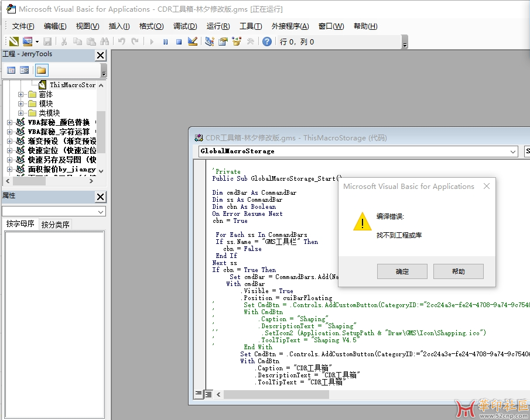Open the Object Browser icon
Screen dimensions: 530x420
coord(237,42)
